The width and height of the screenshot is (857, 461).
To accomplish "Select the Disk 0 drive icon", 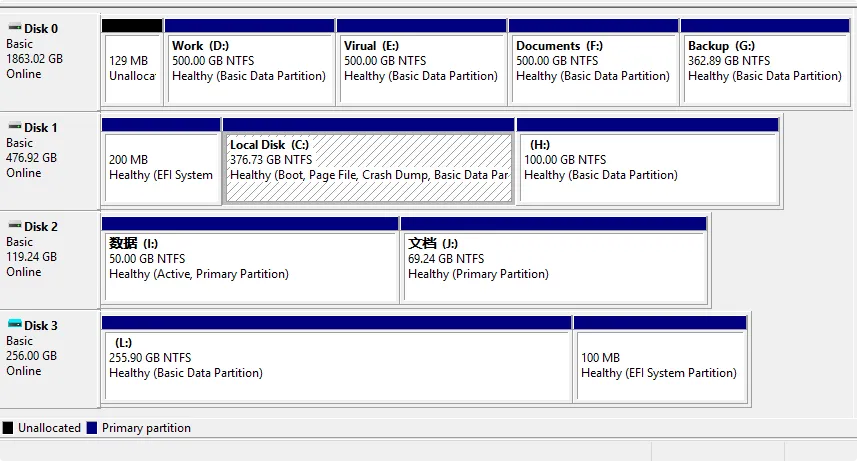I will point(15,27).
